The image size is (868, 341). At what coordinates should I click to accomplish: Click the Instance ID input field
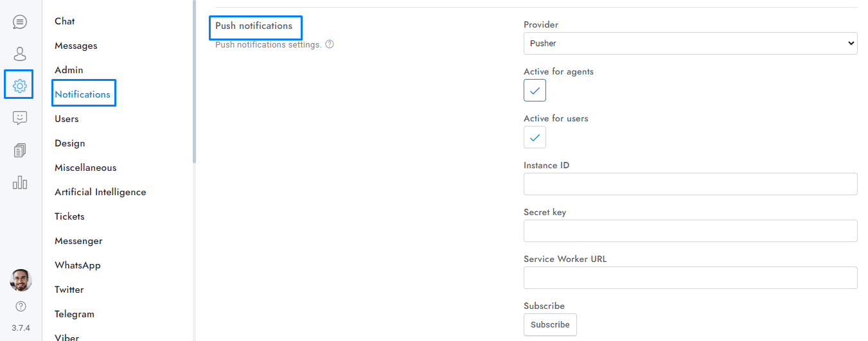pos(690,184)
